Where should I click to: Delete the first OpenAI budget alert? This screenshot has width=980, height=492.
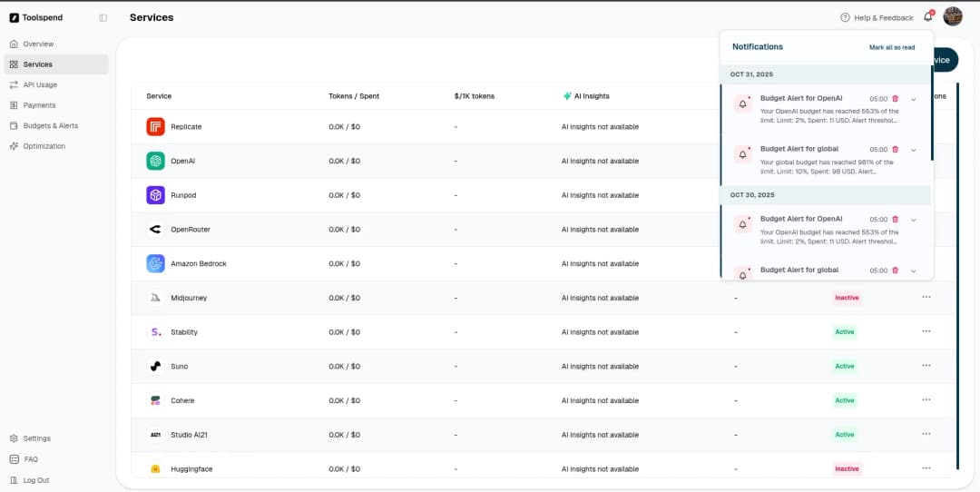pyautogui.click(x=896, y=99)
